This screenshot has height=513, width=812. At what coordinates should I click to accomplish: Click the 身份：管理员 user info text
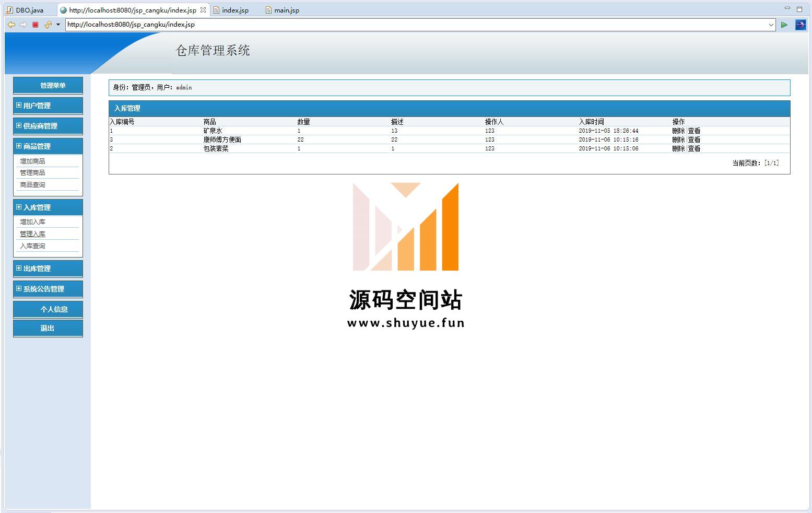[152, 88]
